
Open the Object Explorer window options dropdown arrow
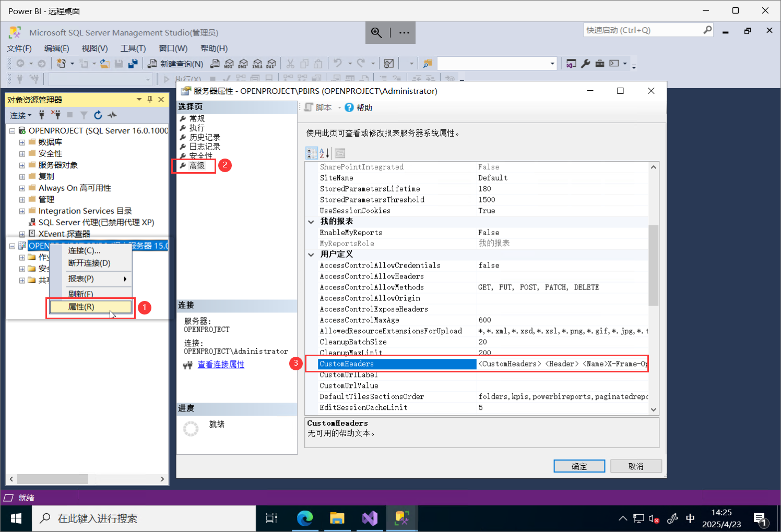[139, 99]
